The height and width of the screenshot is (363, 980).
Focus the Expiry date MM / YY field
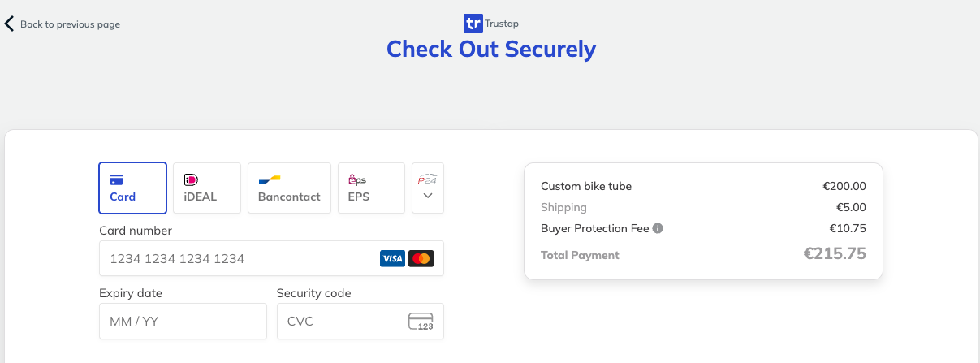click(x=183, y=322)
